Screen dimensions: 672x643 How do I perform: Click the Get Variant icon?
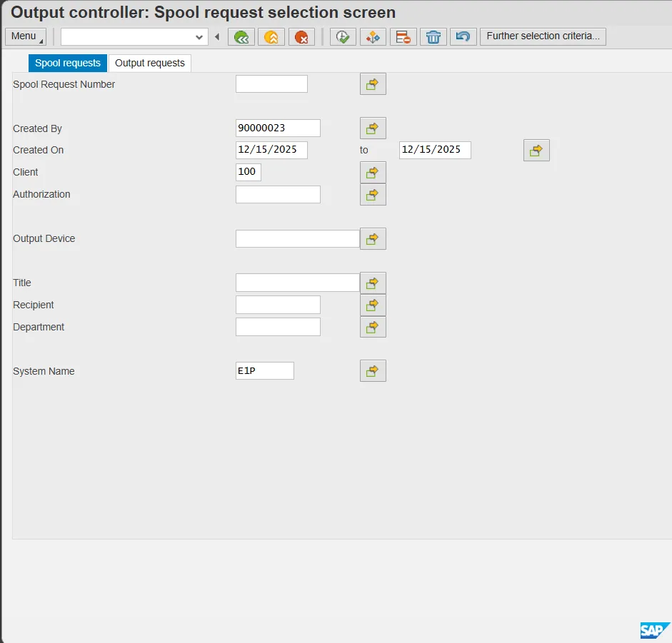pos(373,37)
